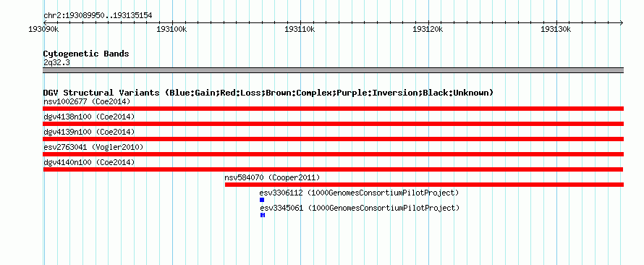Click the nsv1002677 (Coe2014) variant label
644x265 pixels.
[x=87, y=101]
